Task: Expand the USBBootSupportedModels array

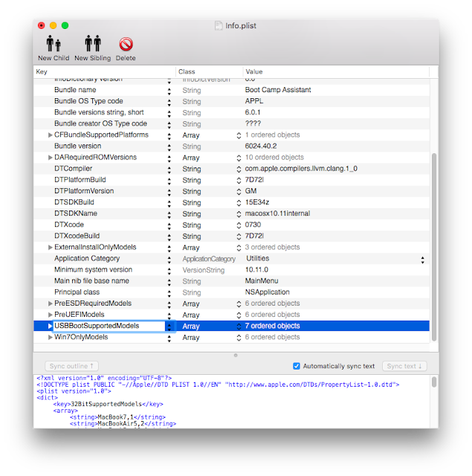Action: click(x=51, y=326)
